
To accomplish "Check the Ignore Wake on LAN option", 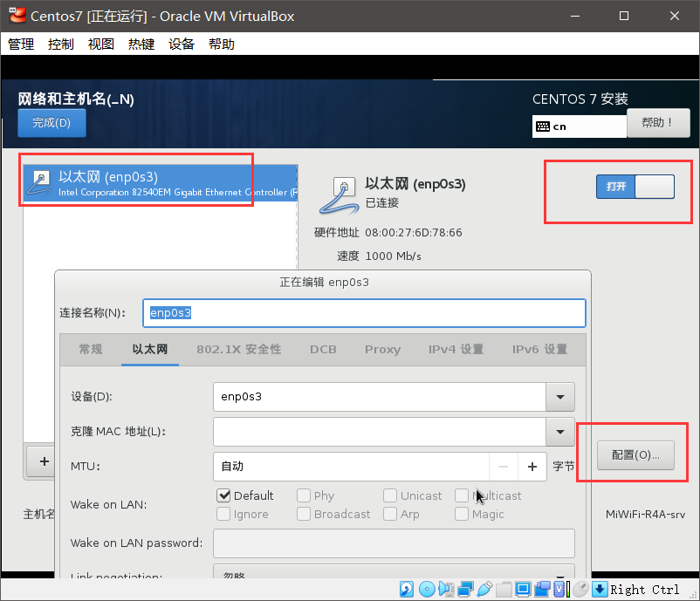I will [x=223, y=514].
